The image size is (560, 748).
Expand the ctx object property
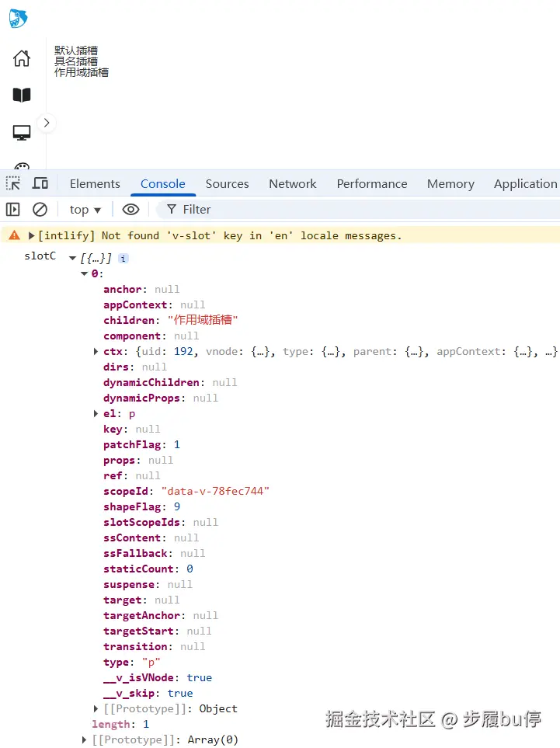click(x=96, y=352)
